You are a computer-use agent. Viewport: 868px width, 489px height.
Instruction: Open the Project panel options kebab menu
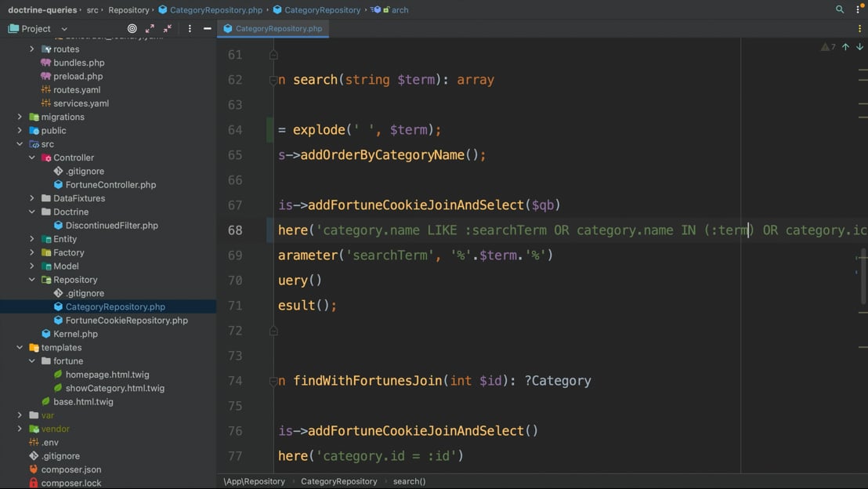pos(190,28)
